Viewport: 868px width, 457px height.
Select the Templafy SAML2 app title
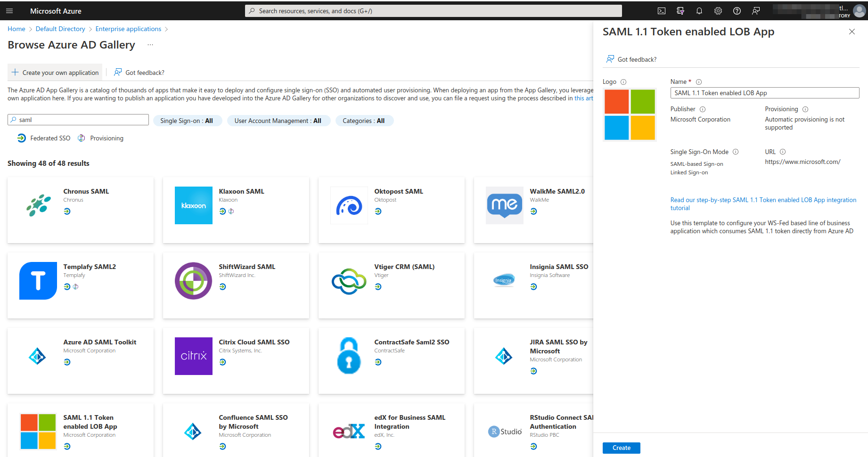coord(90,267)
